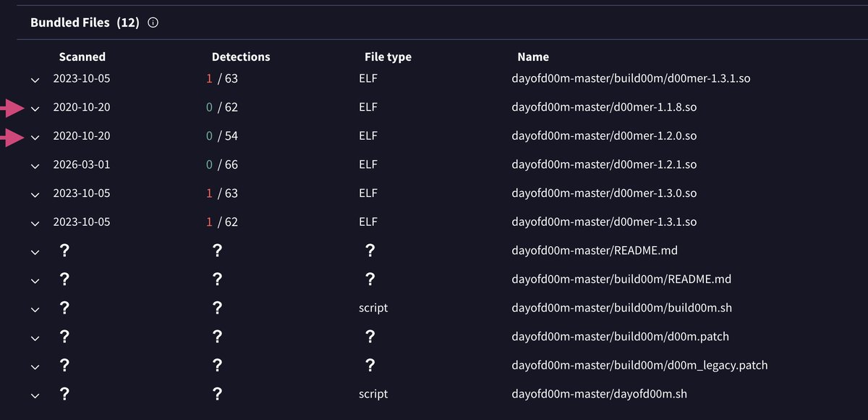
Task: Expand the d00mer-1.3.0.so row chevron
Action: 35,196
